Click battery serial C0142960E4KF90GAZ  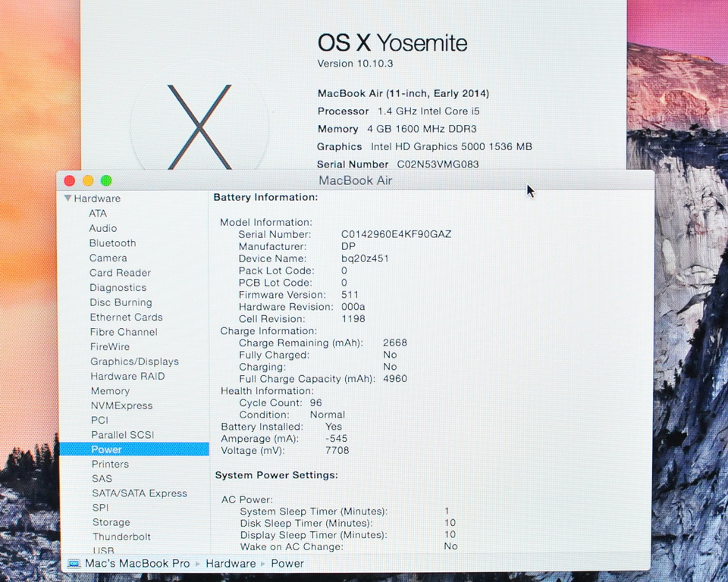click(396, 234)
